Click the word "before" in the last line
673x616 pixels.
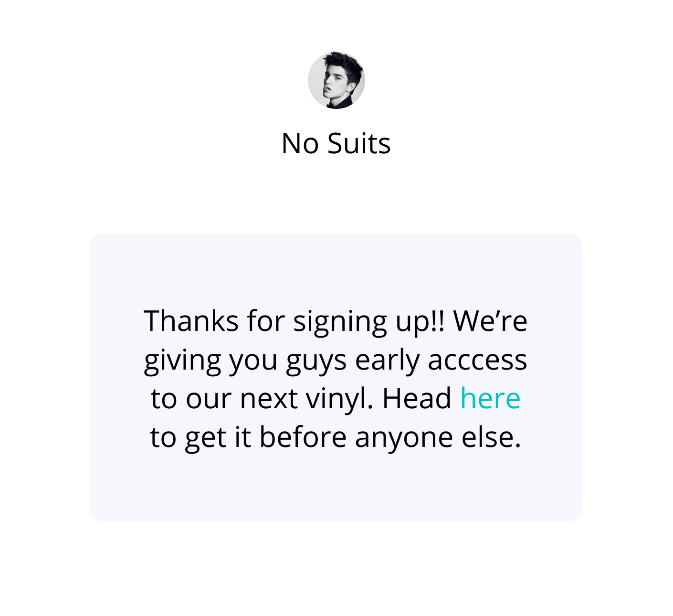click(303, 437)
